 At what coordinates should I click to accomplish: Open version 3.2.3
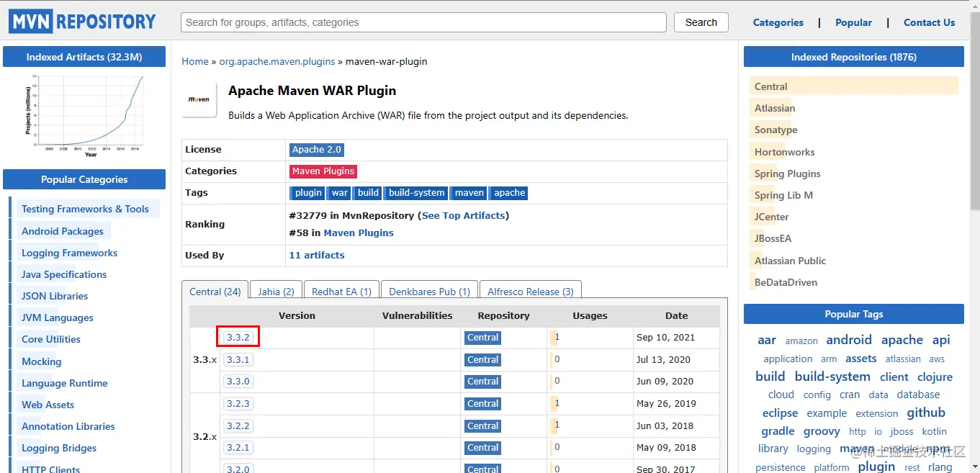(x=238, y=403)
